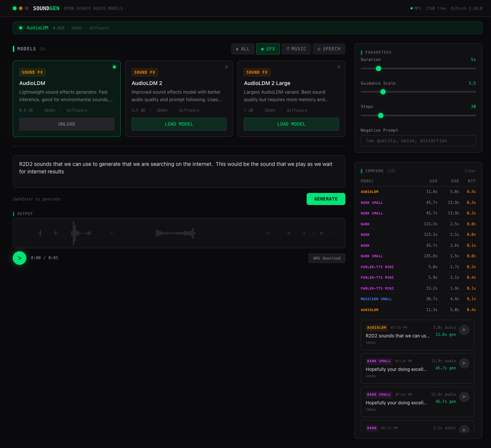Click the MUSICGEN SMALL compare row
The height and width of the screenshot is (448, 491).
418,299
